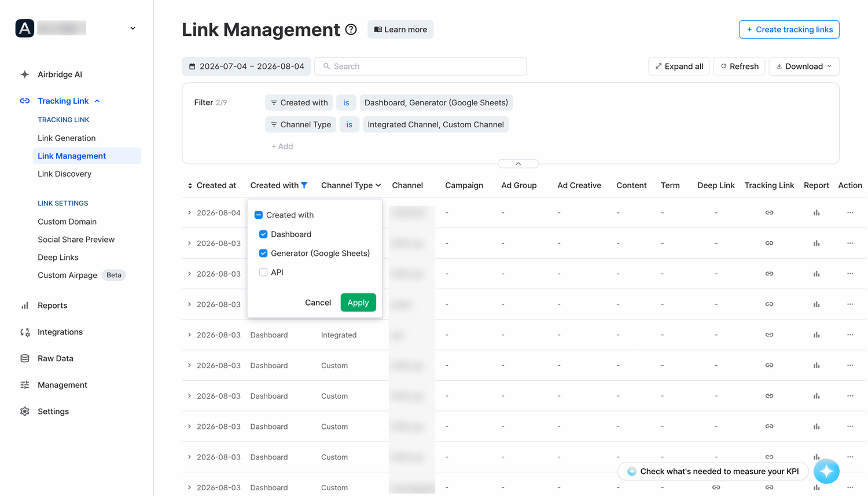Check the API checkbox in filter popup
868x496 pixels.
(263, 272)
